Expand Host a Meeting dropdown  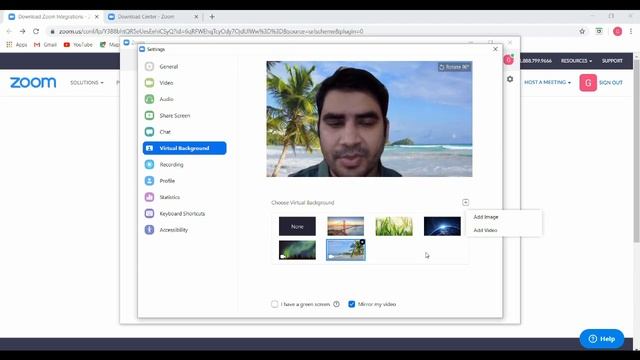pyautogui.click(x=547, y=82)
